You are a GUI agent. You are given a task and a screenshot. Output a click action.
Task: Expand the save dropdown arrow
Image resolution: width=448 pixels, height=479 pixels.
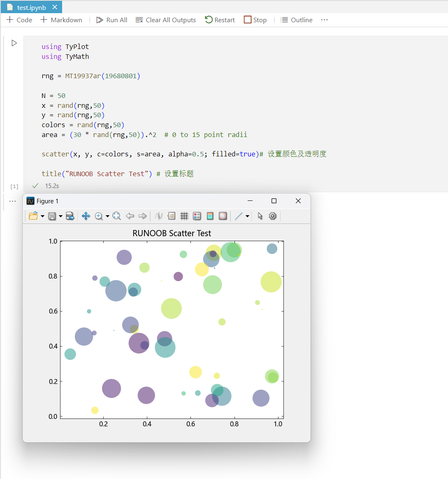click(x=60, y=216)
